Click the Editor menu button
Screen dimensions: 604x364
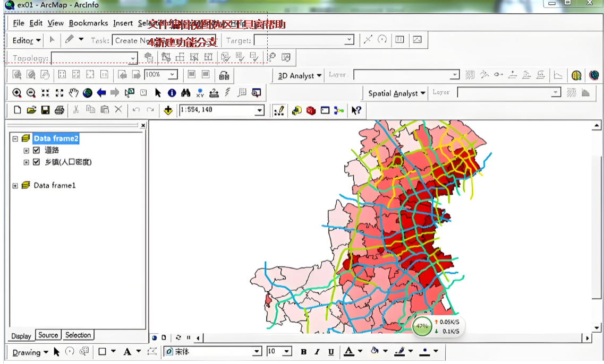26,40
